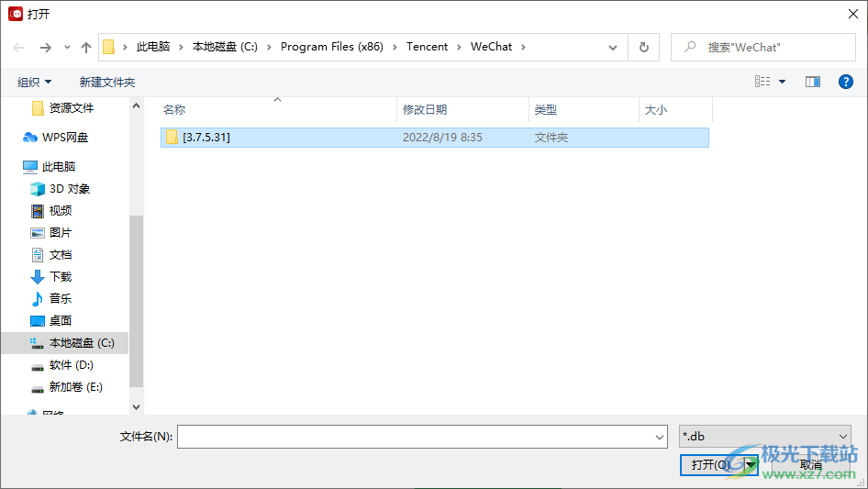
Task: Open 视频 folder in sidebar
Action: pyautogui.click(x=61, y=211)
